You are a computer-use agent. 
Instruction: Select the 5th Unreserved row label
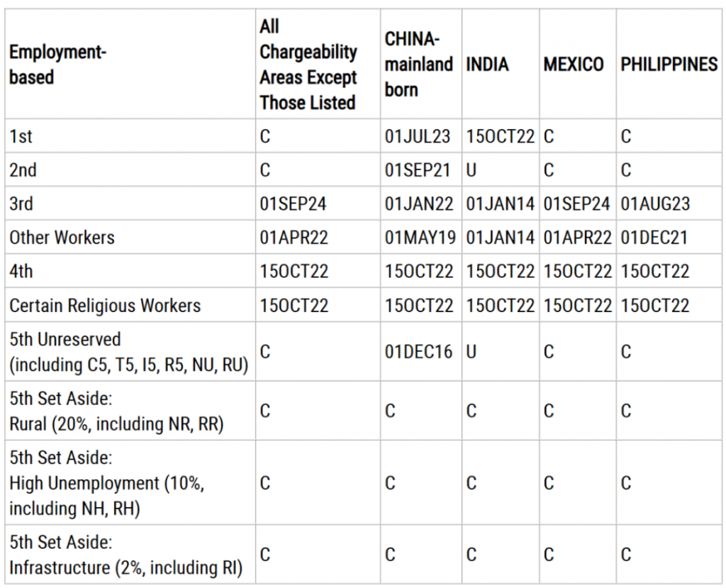click(x=129, y=352)
